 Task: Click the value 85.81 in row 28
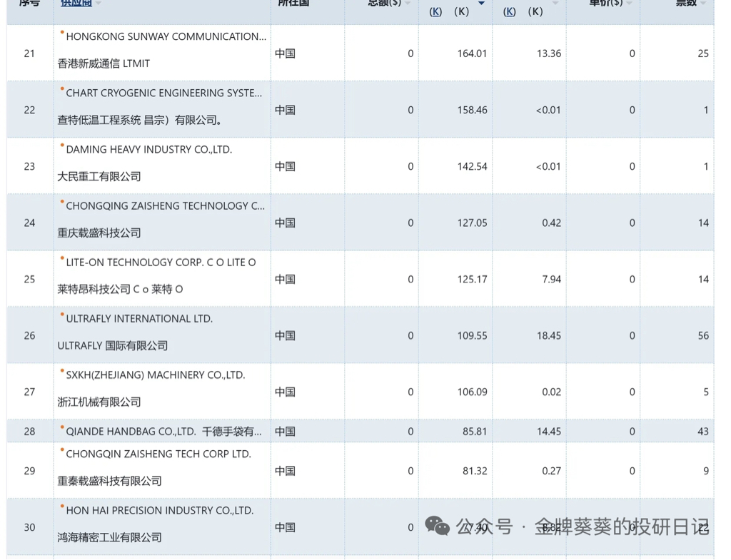[475, 432]
